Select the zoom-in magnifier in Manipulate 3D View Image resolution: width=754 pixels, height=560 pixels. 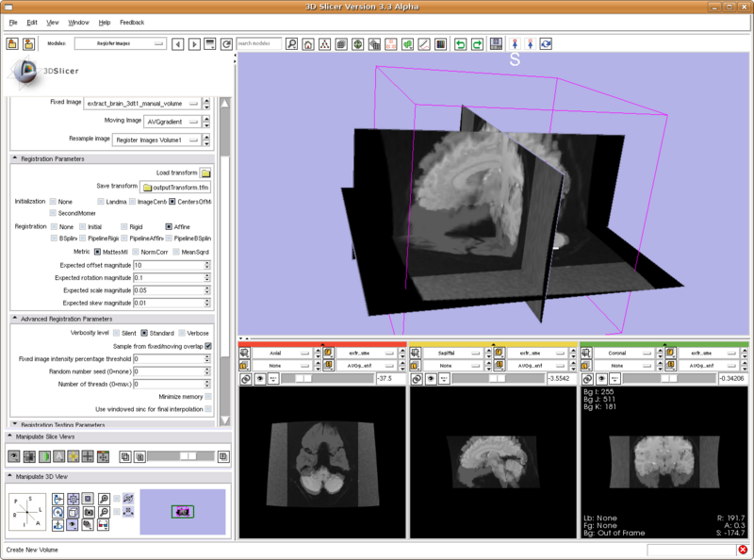pyautogui.click(x=103, y=499)
